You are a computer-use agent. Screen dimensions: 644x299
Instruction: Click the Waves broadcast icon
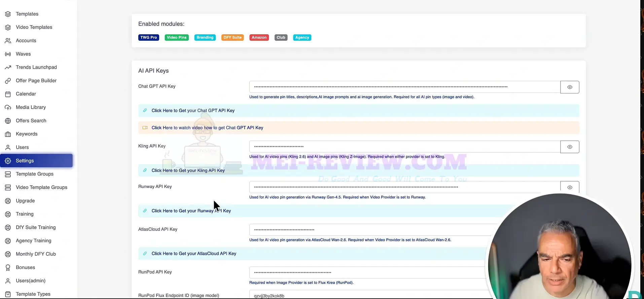(x=8, y=54)
